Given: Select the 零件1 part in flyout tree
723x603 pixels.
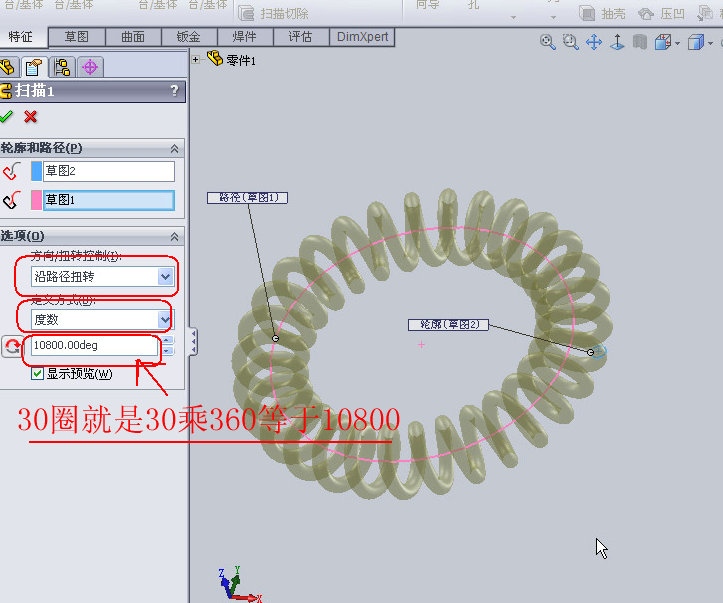Looking at the screenshot, I should (231, 59).
